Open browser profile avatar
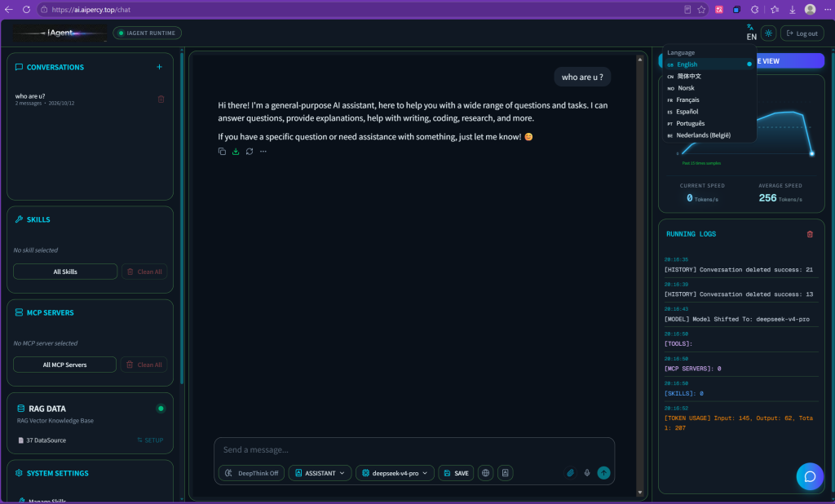Image resolution: width=835 pixels, height=504 pixels. coord(810,10)
